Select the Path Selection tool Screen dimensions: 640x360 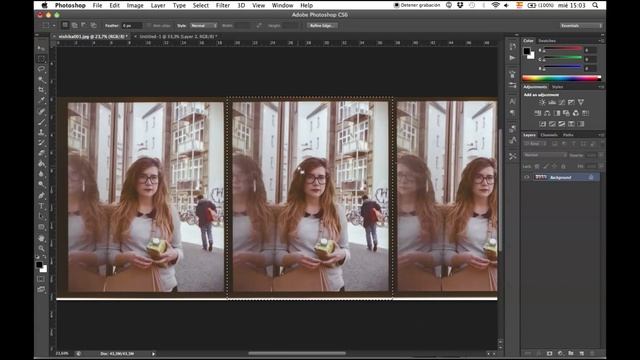point(41,216)
